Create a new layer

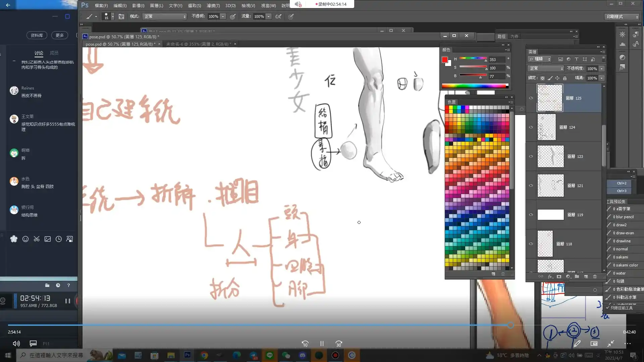[586, 277]
